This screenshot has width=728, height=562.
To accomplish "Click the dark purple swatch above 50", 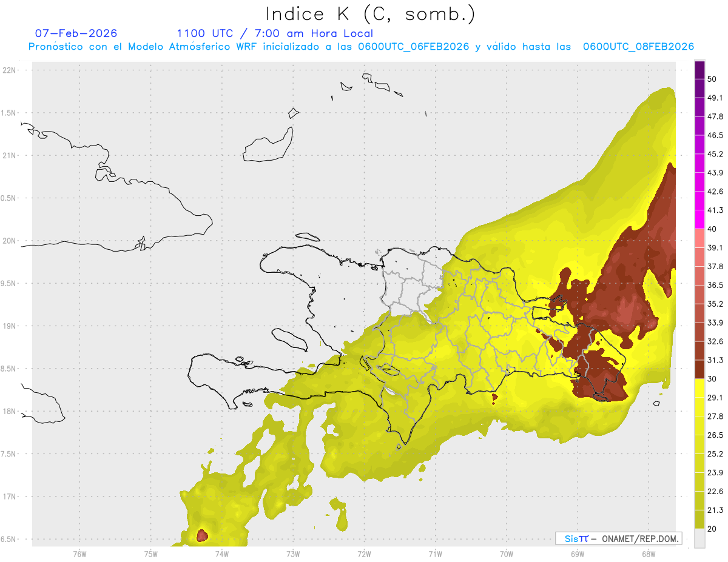I will click(x=700, y=70).
